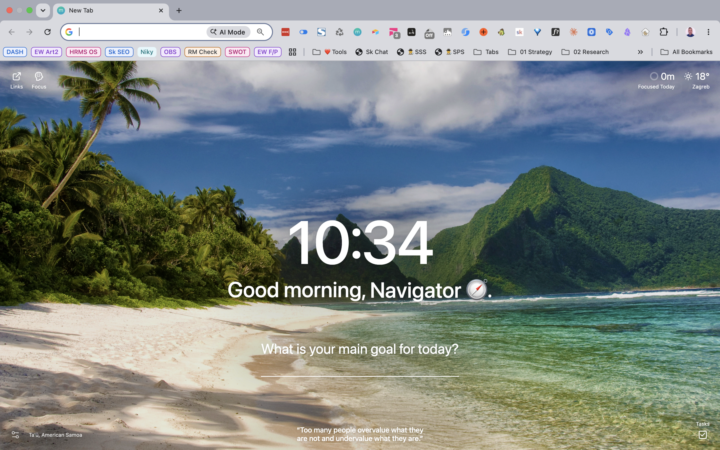Reload the current page
The width and height of the screenshot is (720, 450).
click(x=47, y=32)
